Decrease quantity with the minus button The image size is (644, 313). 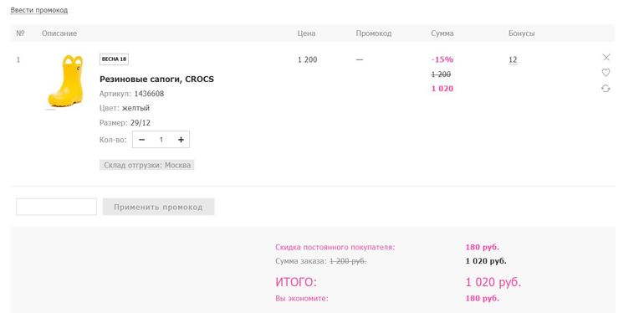pyautogui.click(x=142, y=140)
